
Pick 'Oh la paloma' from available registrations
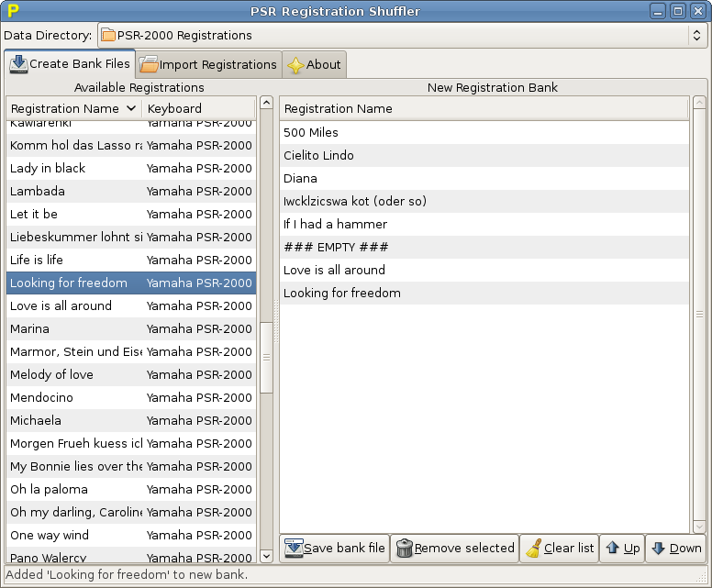point(49,489)
